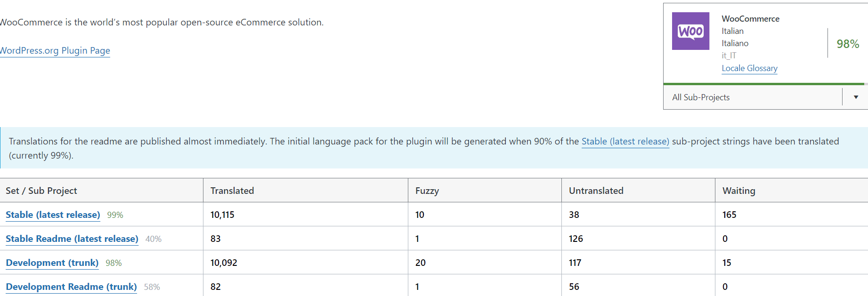
Task: Open the All Sub-Projects dropdown
Action: point(754,97)
